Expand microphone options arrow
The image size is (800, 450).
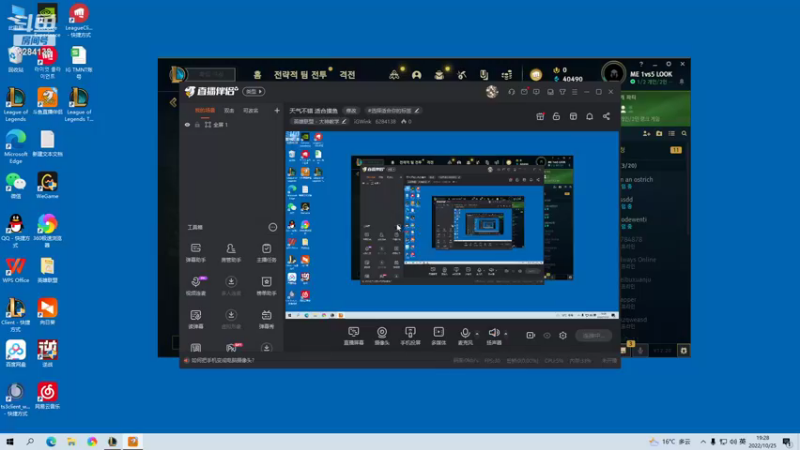tap(477, 334)
